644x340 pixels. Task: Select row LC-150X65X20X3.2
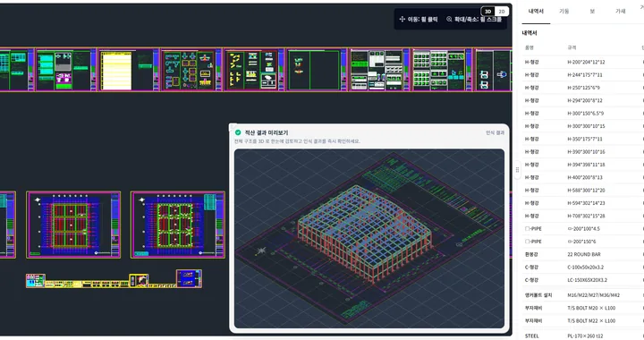point(583,280)
